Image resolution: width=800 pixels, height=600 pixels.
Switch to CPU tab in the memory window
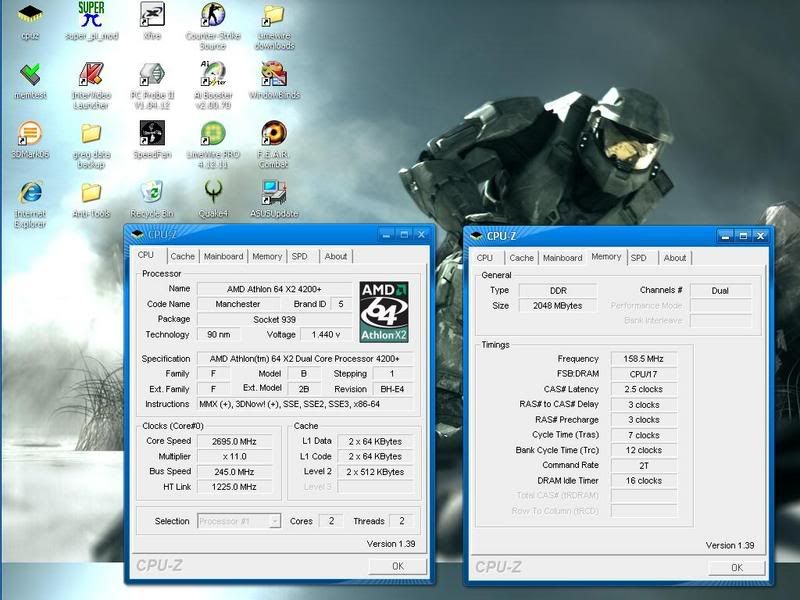485,258
